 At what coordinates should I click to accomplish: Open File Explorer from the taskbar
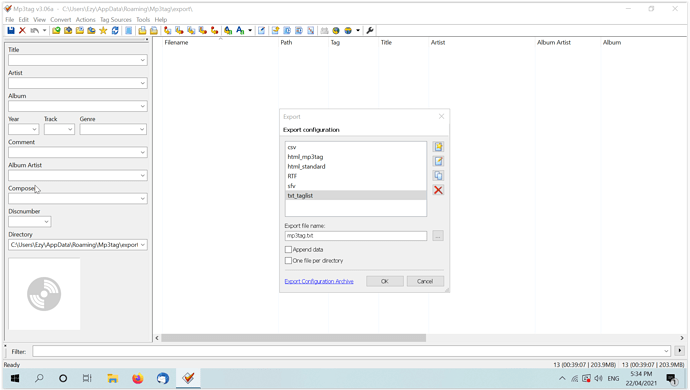click(113, 378)
